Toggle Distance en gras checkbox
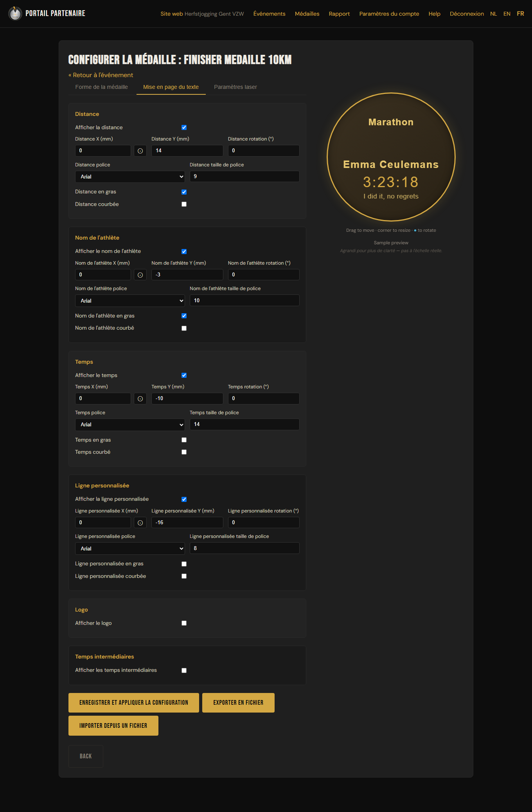The image size is (532, 812). click(x=184, y=192)
